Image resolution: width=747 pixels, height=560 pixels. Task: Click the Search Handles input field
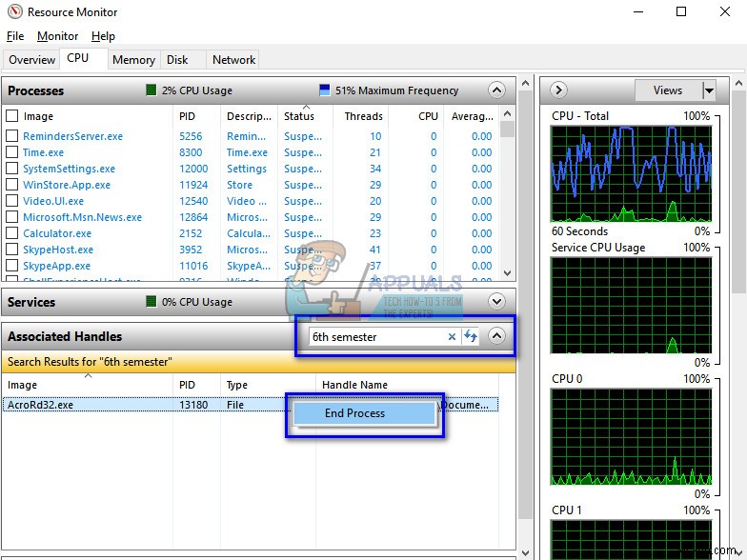point(376,337)
